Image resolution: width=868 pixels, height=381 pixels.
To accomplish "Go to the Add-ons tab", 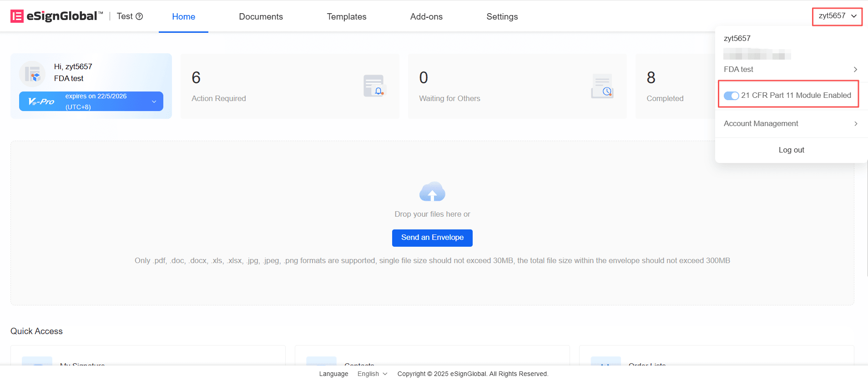I will [426, 17].
